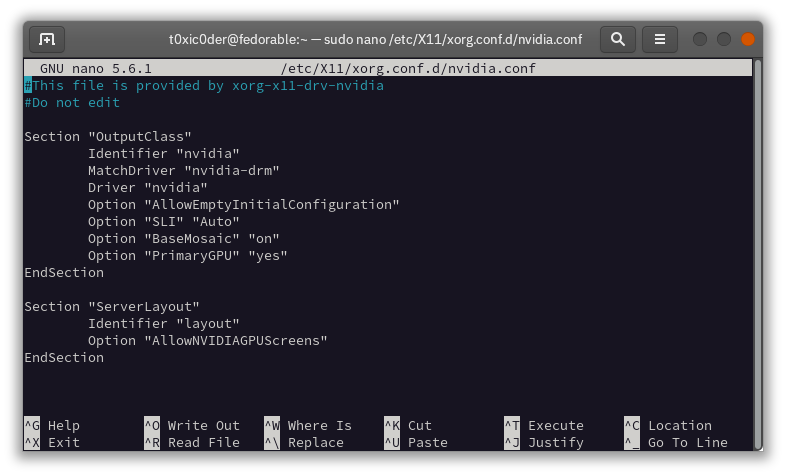Click the MatchDriver "nvidia-drm" line

(183, 170)
